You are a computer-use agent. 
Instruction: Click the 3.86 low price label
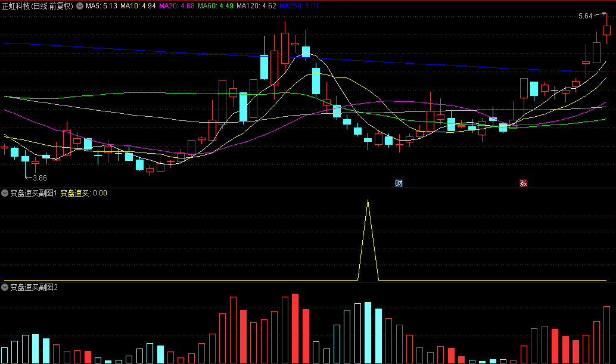[x=40, y=178]
